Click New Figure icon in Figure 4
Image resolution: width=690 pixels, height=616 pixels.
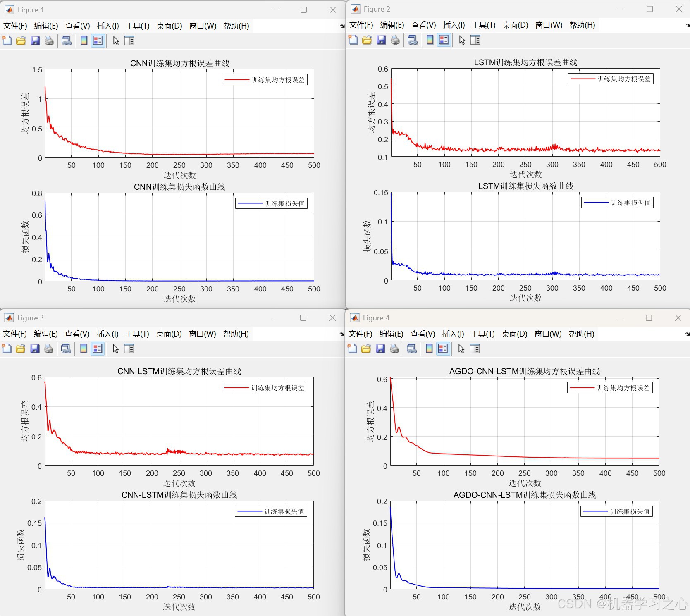[x=352, y=349]
